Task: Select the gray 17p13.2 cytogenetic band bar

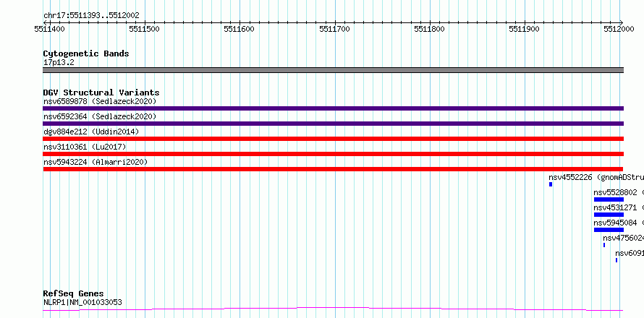Action: tap(333, 70)
